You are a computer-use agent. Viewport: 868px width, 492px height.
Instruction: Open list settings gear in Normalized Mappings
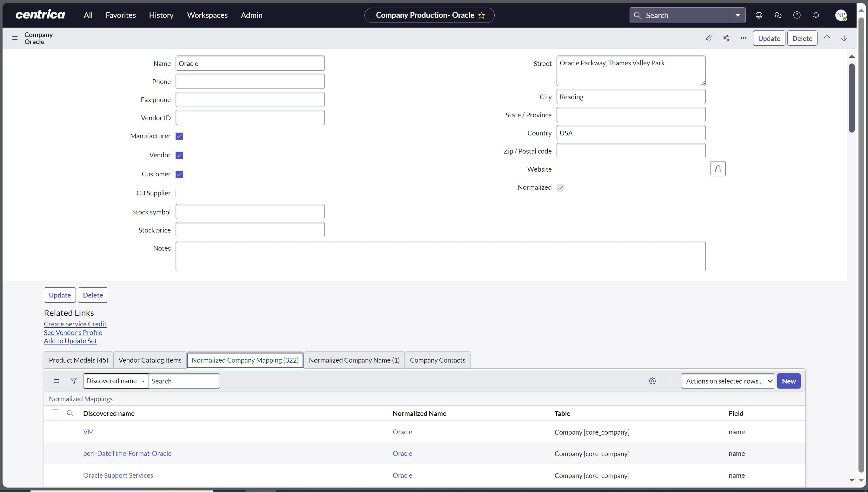(652, 380)
